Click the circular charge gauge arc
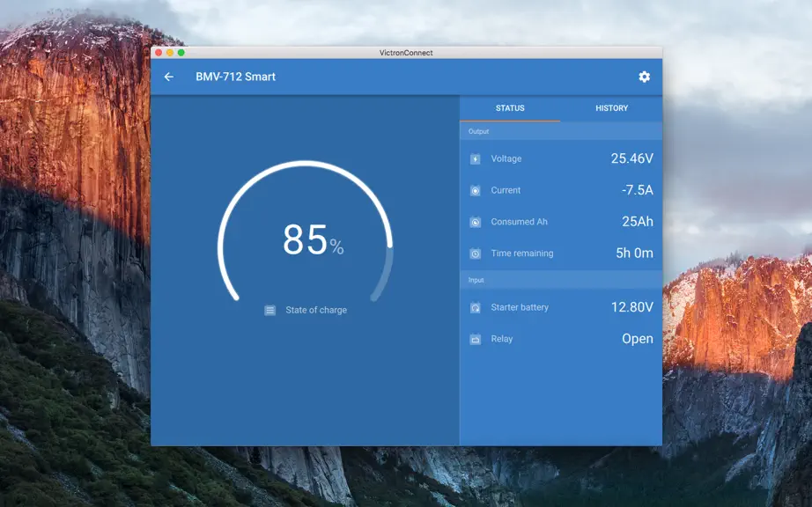Viewport: 812px width, 507px height. (x=305, y=231)
